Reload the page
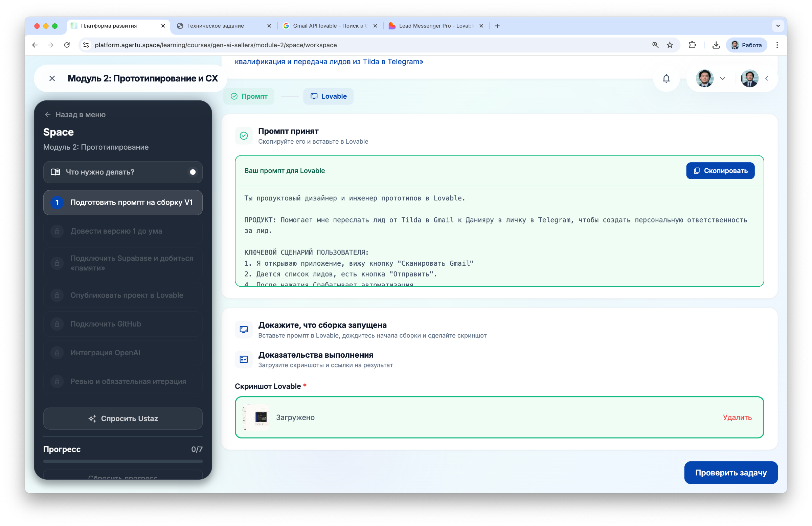Screen dimensions: 812x526 (67, 45)
